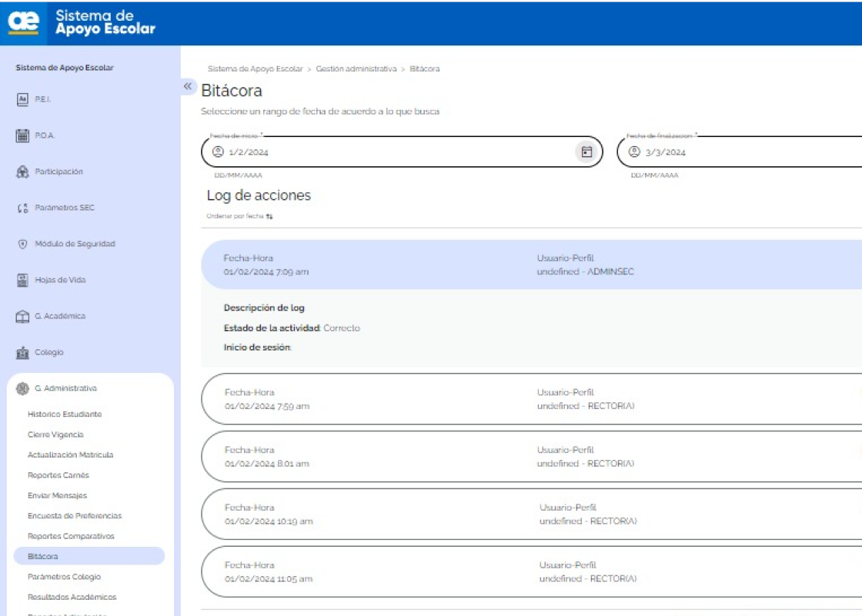Click the P.O.A. calendar icon
This screenshot has width=862, height=616.
click(22, 135)
